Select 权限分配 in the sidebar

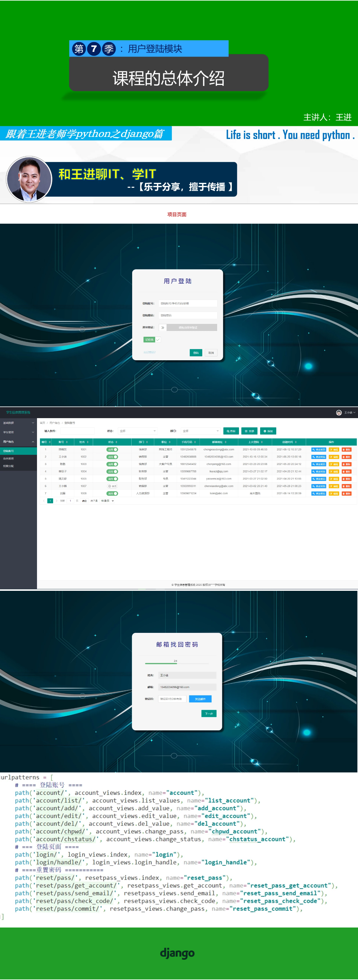[8, 466]
